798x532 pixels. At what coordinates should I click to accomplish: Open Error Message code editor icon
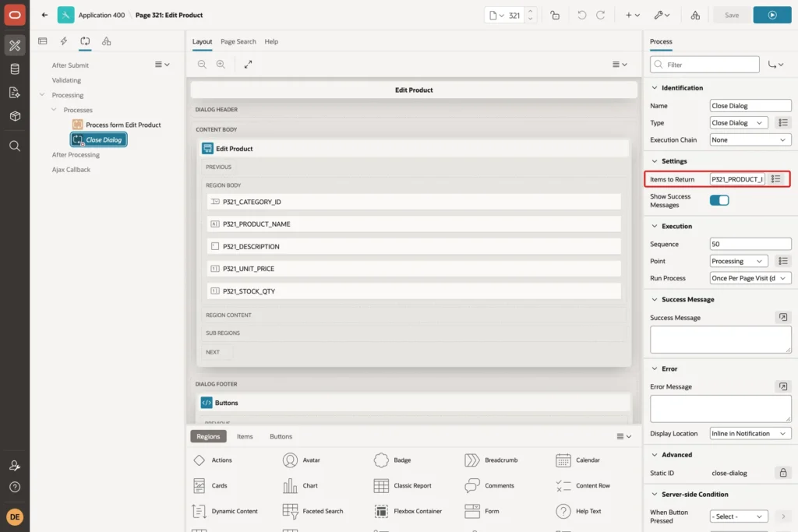tap(782, 386)
